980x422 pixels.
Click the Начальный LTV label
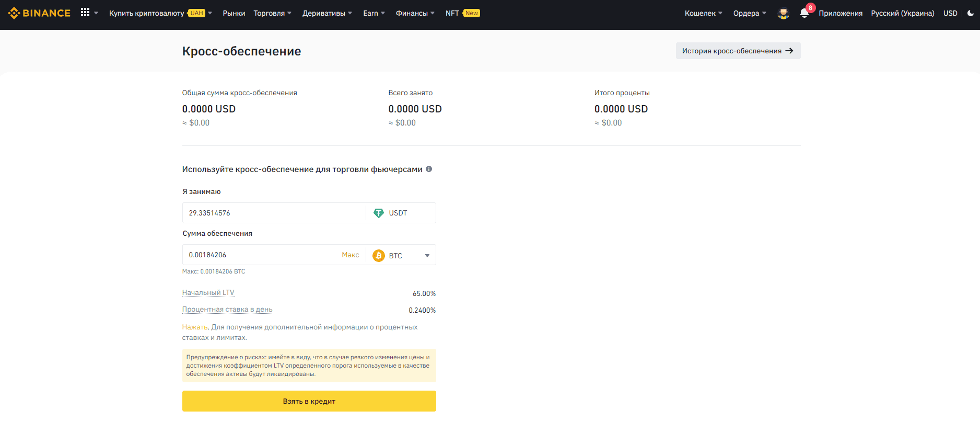(x=208, y=292)
